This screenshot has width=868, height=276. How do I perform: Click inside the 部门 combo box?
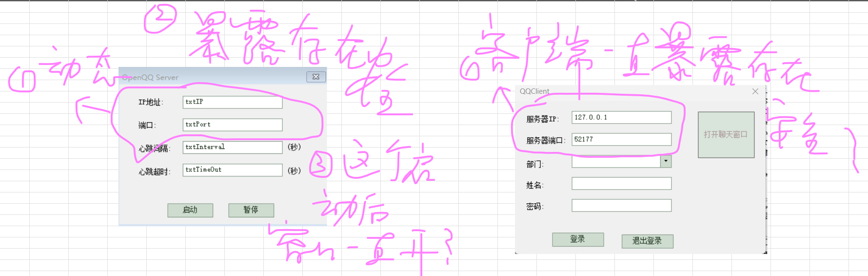[615, 162]
